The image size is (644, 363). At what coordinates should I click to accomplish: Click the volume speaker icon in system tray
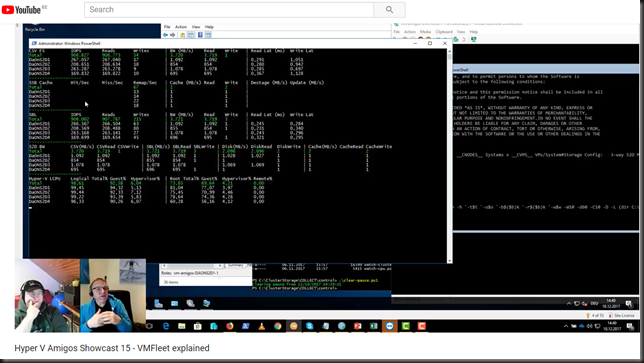(x=590, y=326)
